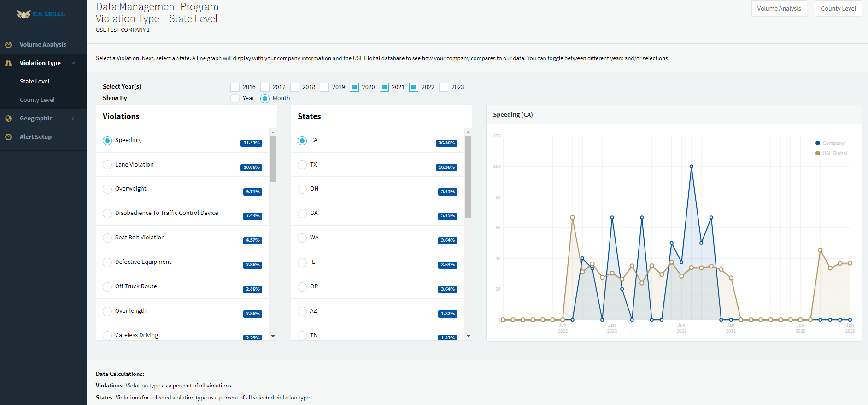
Task: Click the CA 36.36% badge
Action: point(446,143)
